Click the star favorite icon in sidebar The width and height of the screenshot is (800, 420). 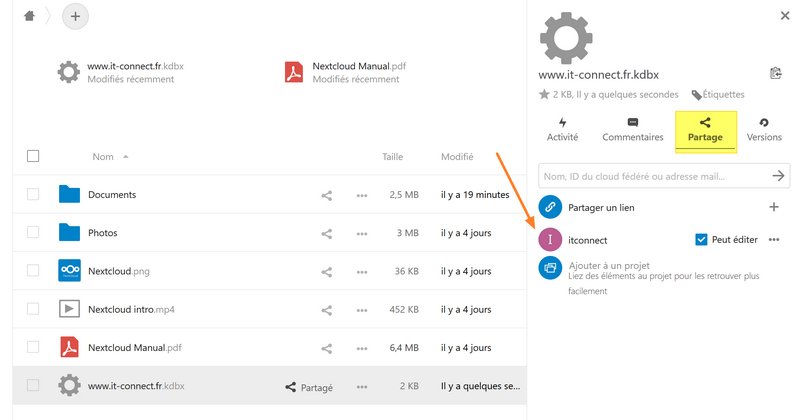point(544,95)
